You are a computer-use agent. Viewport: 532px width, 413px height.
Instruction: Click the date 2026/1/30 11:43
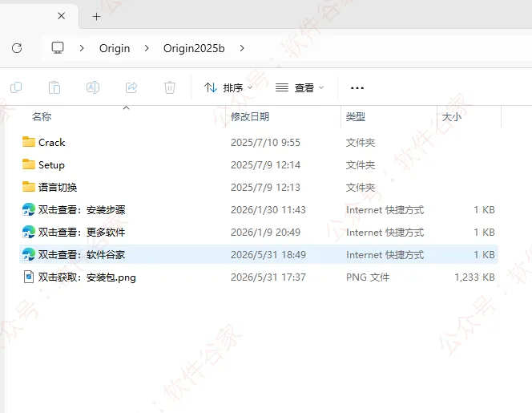268,209
